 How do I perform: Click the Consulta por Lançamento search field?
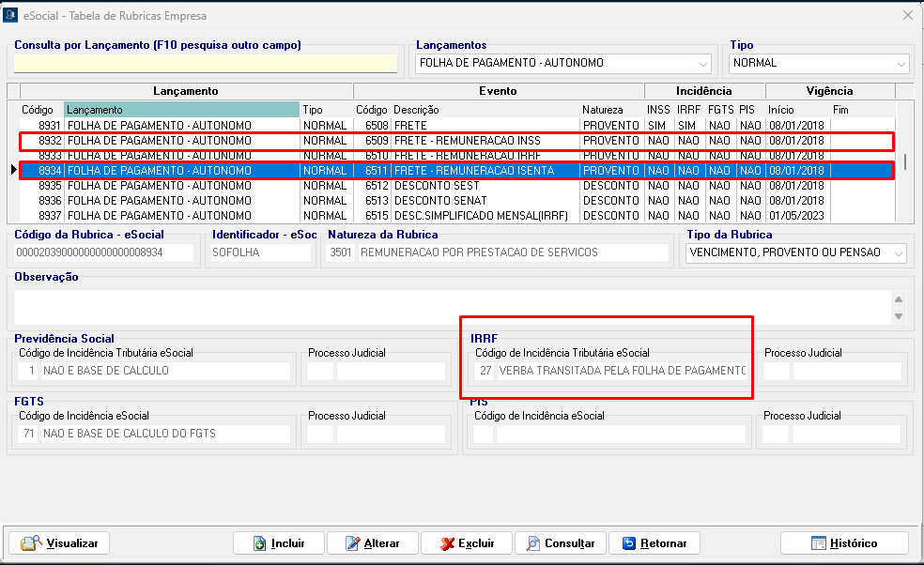[206, 64]
